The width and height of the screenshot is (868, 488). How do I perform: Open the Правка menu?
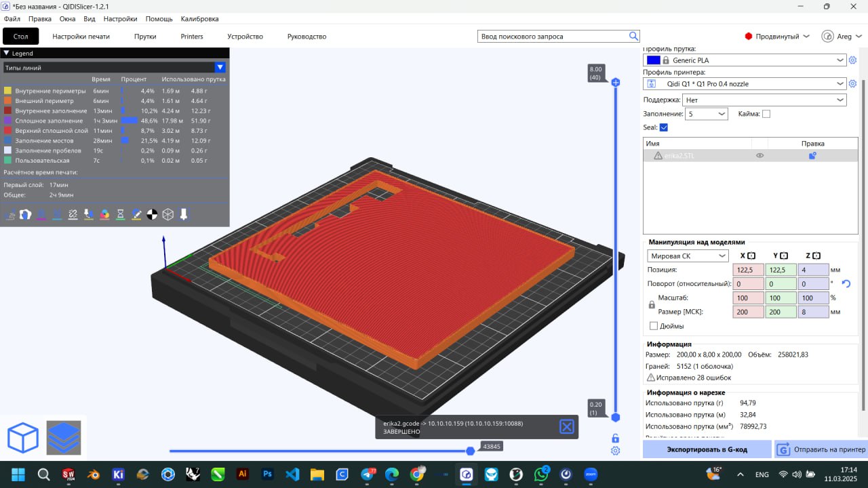[x=40, y=19]
